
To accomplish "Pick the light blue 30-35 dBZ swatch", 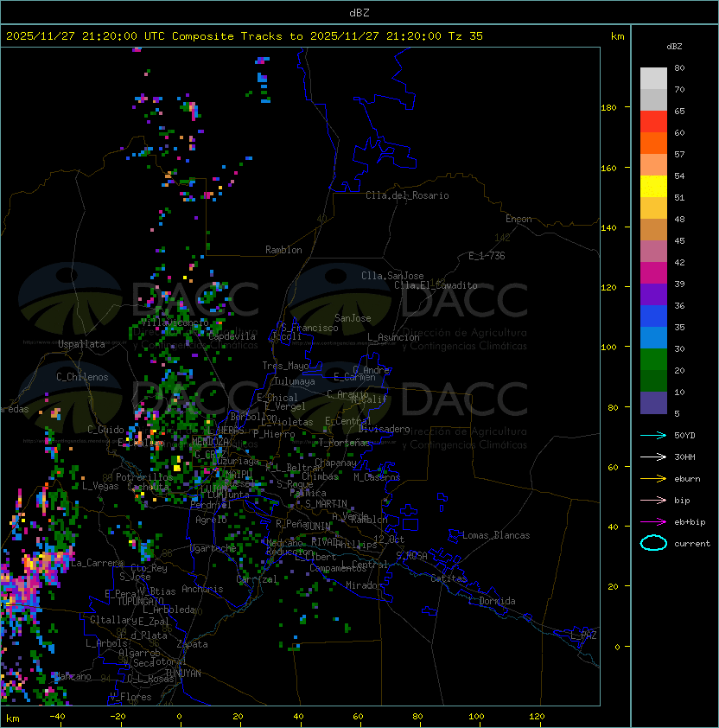I will [653, 338].
